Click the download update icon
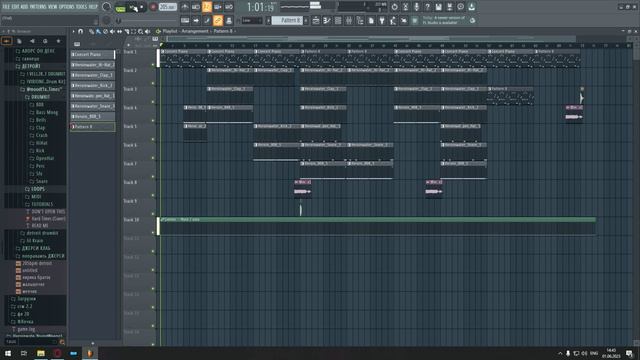The height and width of the screenshot is (360, 640). 471,7
